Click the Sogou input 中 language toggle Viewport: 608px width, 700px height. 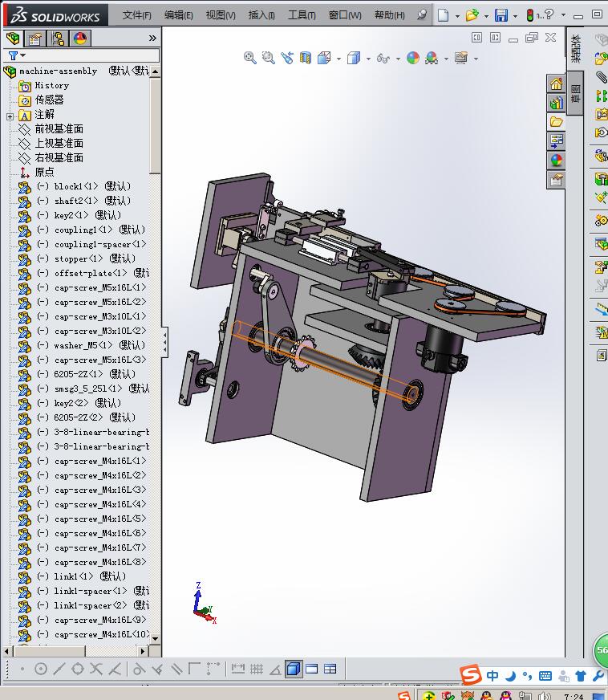[492, 675]
